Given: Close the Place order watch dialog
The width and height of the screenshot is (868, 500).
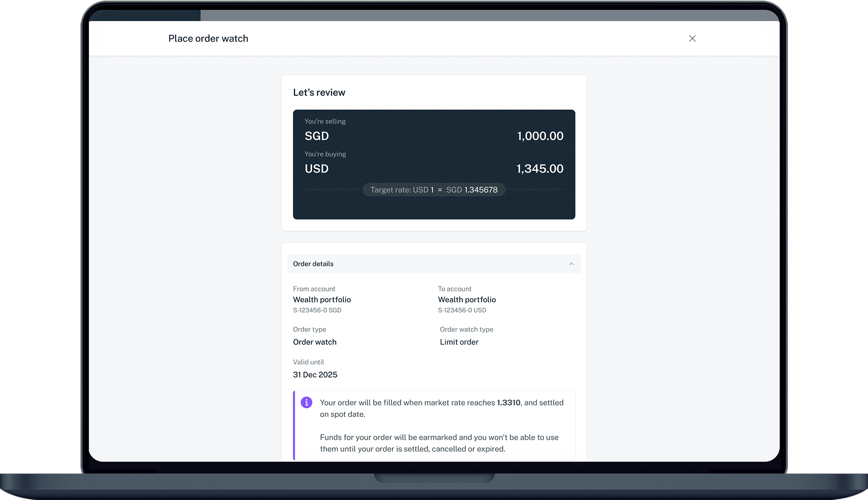Looking at the screenshot, I should coord(692,39).
